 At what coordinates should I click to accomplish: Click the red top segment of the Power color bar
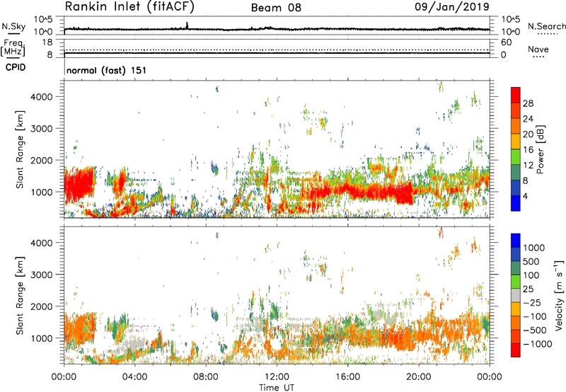point(515,95)
